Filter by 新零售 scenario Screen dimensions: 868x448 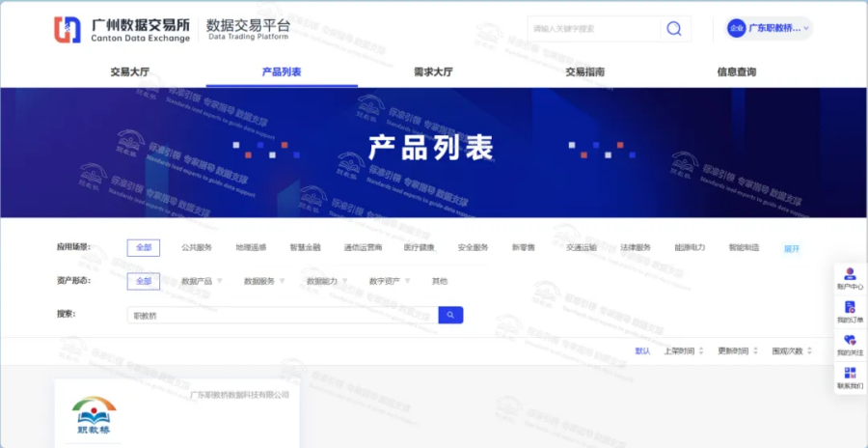click(524, 248)
